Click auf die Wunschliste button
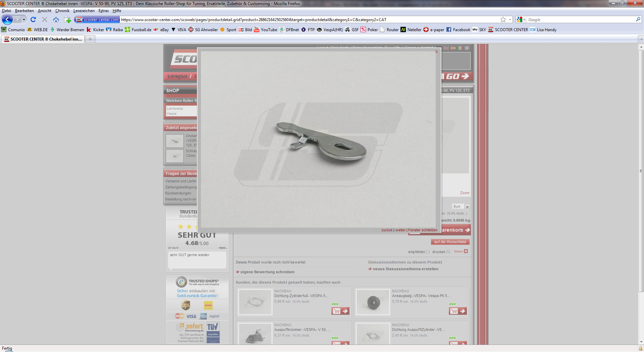Image resolution: width=644 pixels, height=352 pixels. [450, 242]
